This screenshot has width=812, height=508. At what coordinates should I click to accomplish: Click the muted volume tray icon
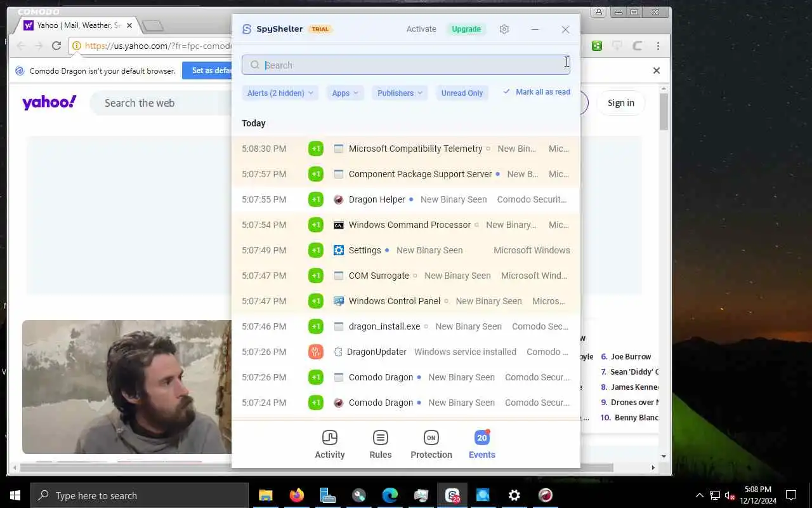(729, 495)
